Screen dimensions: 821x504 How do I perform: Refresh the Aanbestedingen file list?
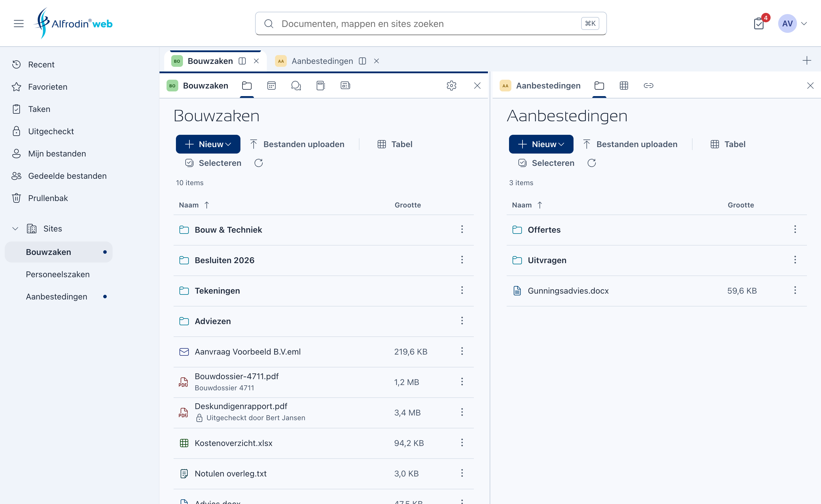pos(592,163)
